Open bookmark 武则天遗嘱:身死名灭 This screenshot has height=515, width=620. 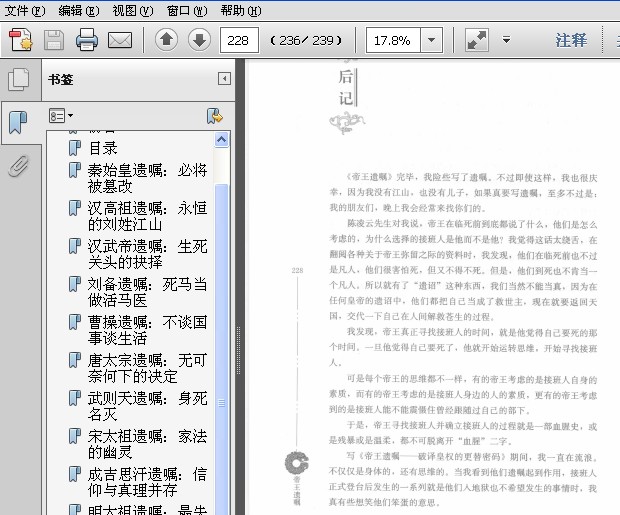point(148,406)
